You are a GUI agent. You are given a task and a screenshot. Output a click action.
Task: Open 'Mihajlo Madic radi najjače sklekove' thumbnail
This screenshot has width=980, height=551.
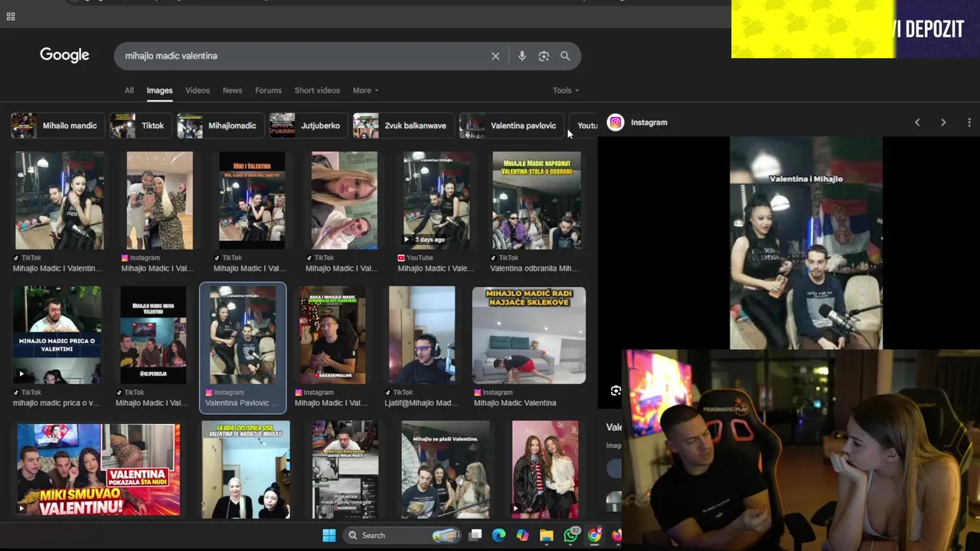(529, 335)
